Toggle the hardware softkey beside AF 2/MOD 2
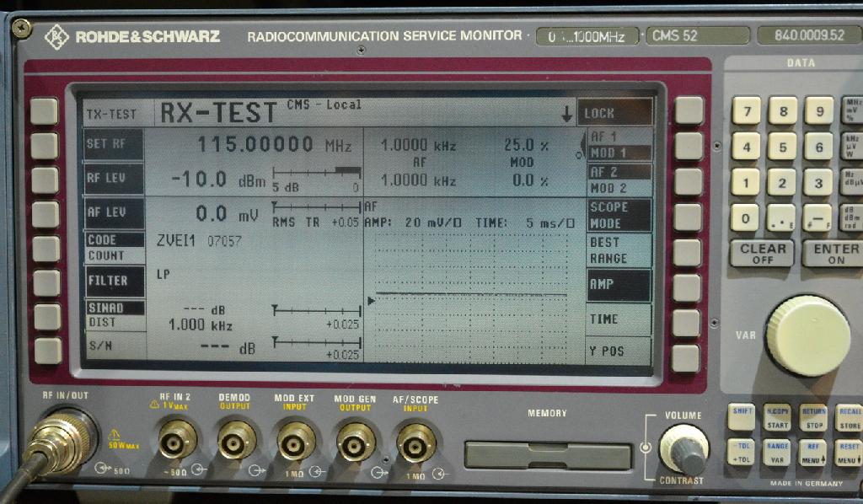This screenshot has height=504, width=863. click(x=689, y=181)
